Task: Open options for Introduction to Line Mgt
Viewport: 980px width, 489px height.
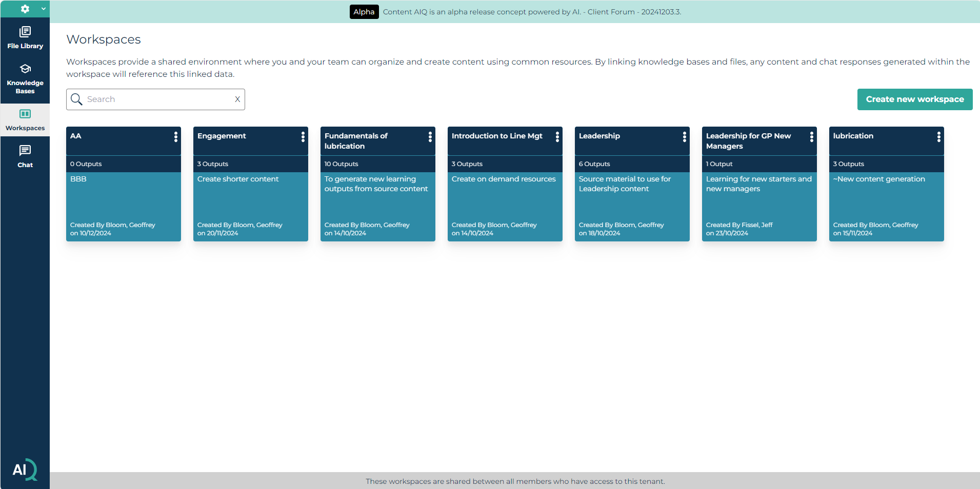Action: pyautogui.click(x=557, y=137)
